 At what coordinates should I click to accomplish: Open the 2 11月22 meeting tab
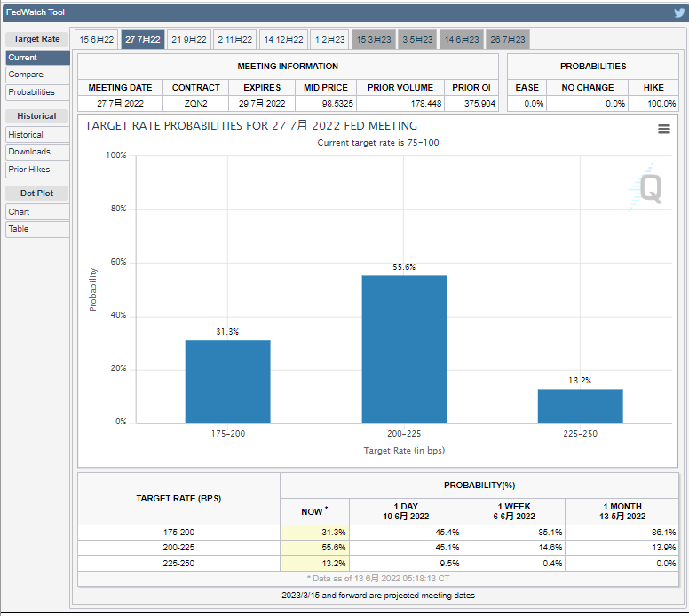235,40
